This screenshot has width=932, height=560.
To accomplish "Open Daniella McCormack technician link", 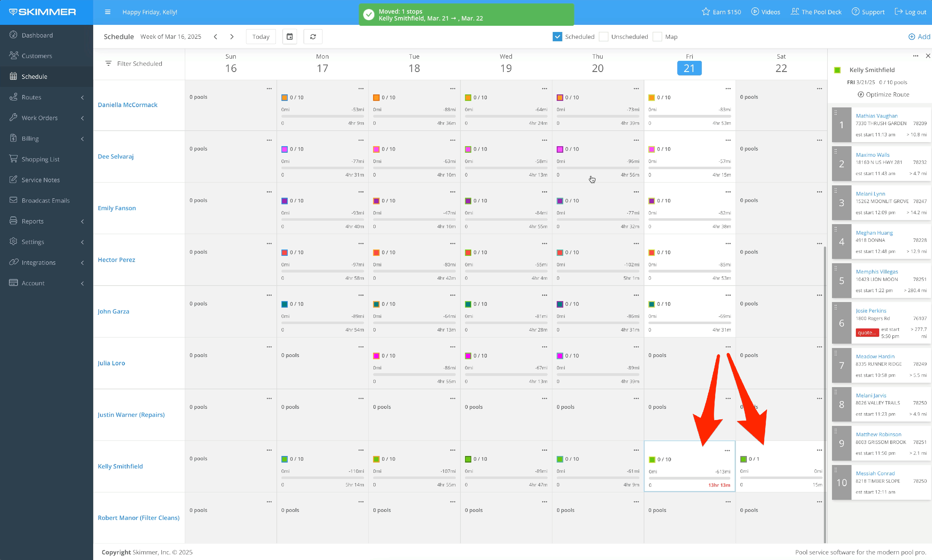I will pos(127,105).
